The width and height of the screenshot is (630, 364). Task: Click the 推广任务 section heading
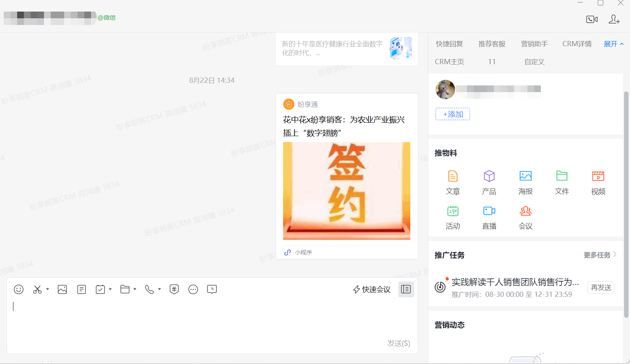tap(449, 255)
